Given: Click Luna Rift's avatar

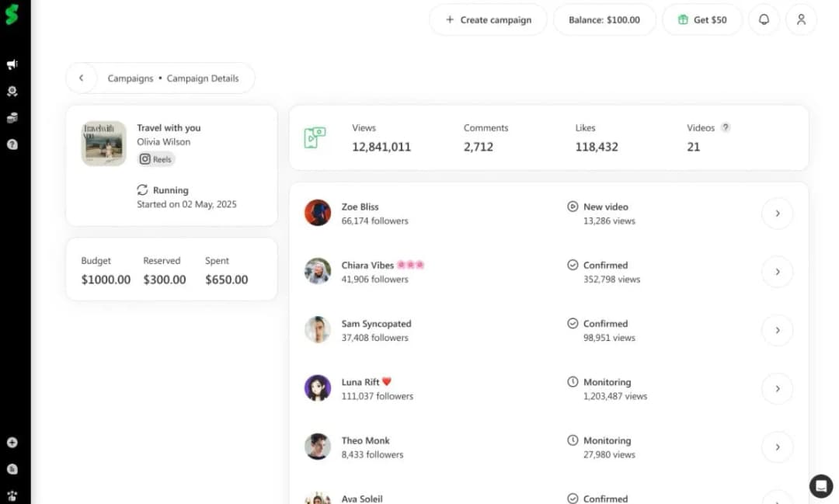Looking at the screenshot, I should 318,388.
